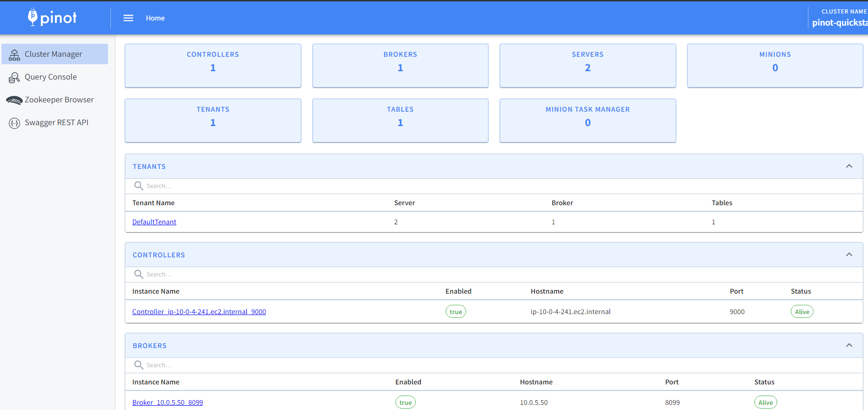
Task: Focus the Brokers search field
Action: point(494,365)
